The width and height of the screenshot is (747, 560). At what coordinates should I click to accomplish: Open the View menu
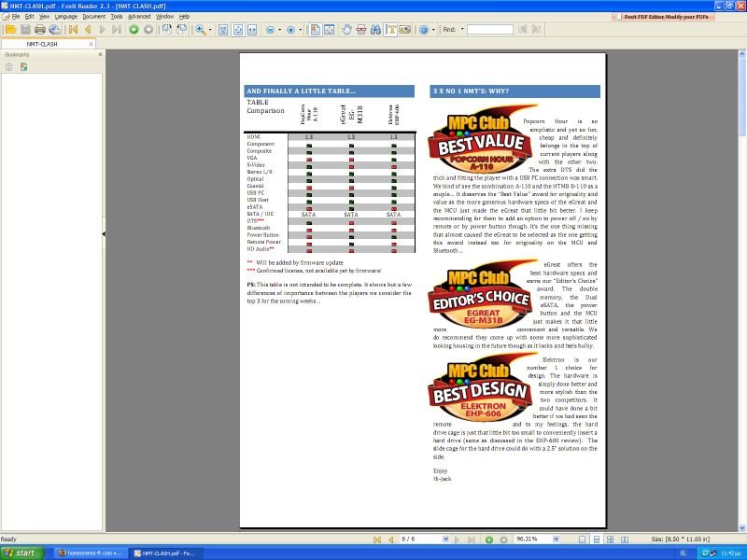(44, 17)
